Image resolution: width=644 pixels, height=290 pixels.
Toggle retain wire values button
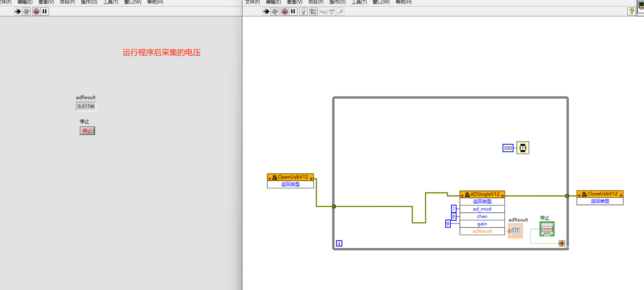tap(313, 12)
